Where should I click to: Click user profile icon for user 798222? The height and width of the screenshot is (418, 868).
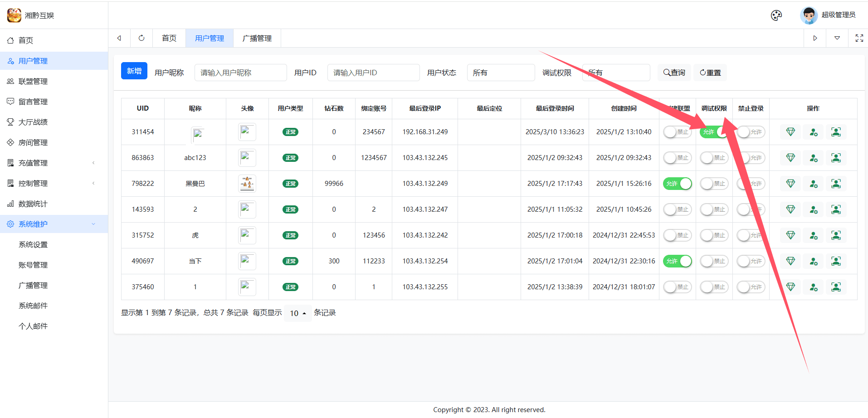tap(836, 184)
